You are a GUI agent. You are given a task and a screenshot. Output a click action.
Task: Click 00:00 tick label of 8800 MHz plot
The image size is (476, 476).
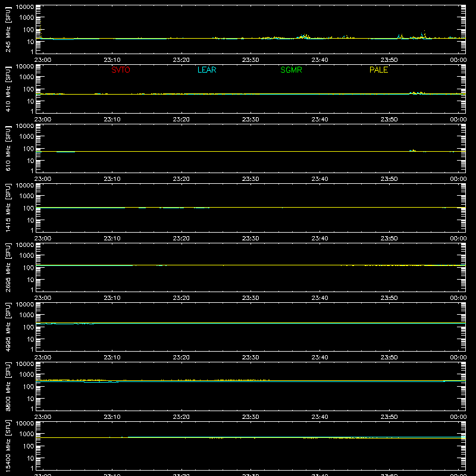[x=458, y=417]
